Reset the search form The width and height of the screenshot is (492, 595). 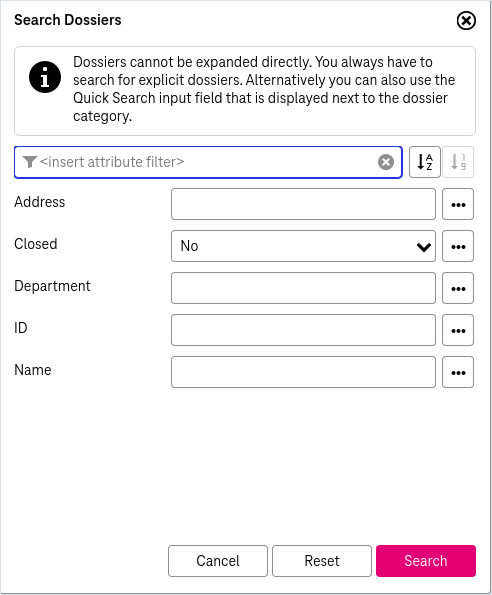pyautogui.click(x=322, y=561)
